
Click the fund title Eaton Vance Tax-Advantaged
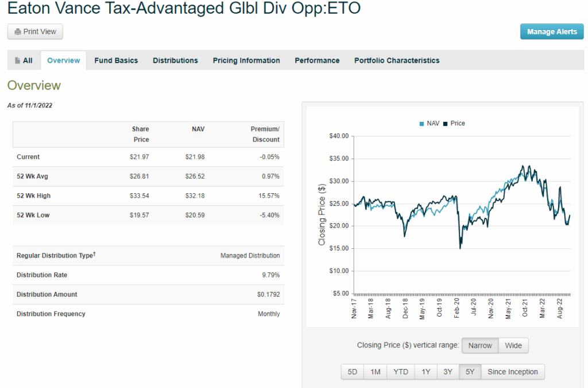(x=184, y=8)
